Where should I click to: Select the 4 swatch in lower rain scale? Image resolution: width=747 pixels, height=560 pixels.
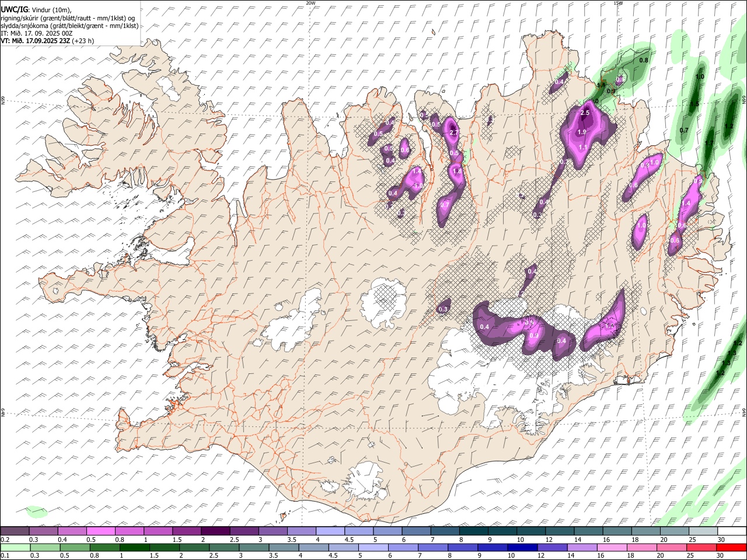[x=313, y=548]
